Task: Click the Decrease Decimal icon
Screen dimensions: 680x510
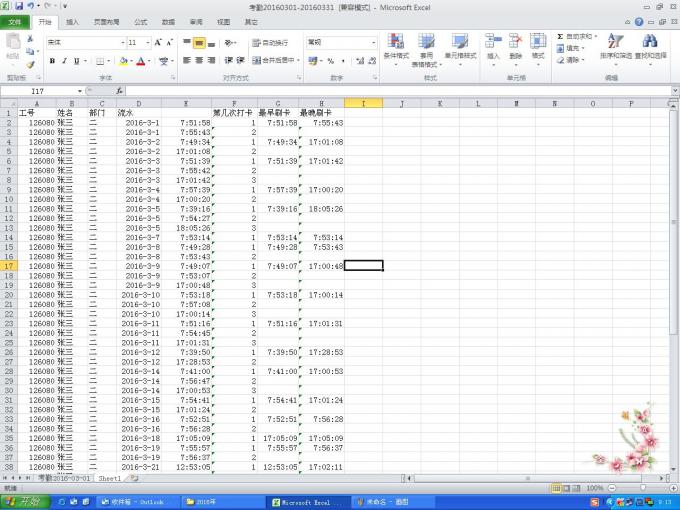Action: (372, 61)
